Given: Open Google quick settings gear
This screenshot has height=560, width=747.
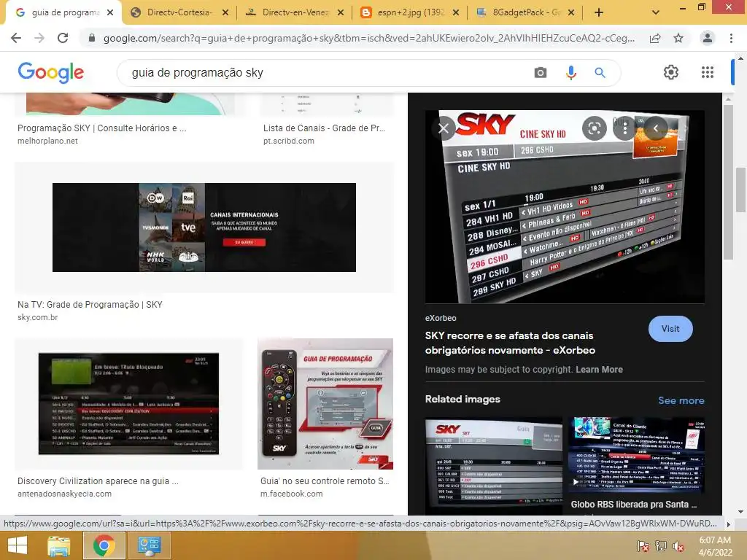Looking at the screenshot, I should click(x=671, y=72).
